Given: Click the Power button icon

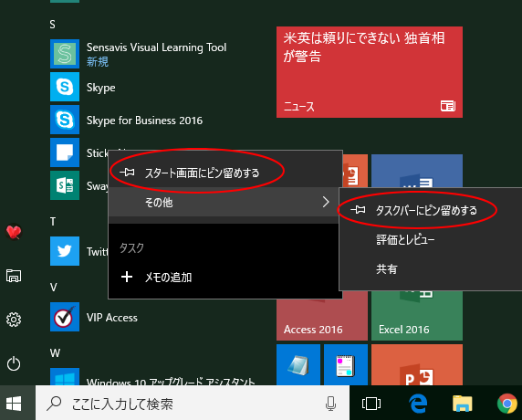Looking at the screenshot, I should point(14,363).
